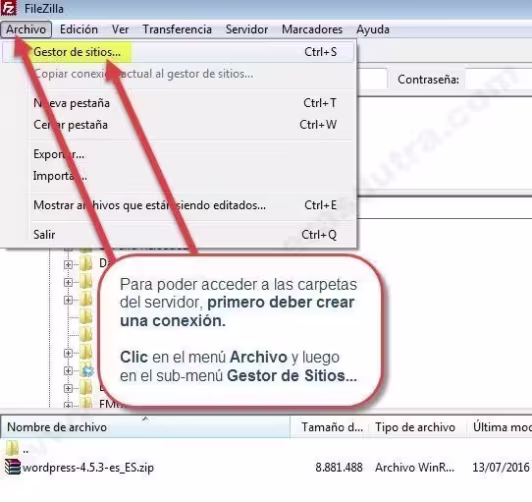Screen dimensions: 532x502
Task: Sort by Última modificación column
Action: [x=500, y=427]
